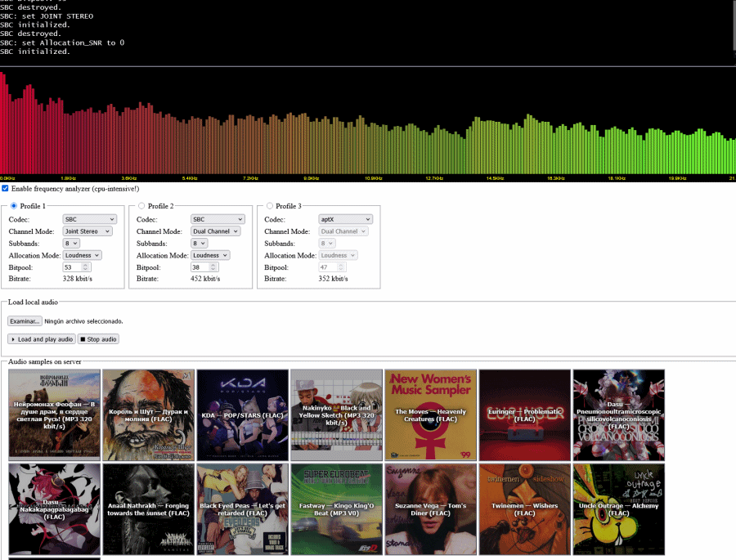
Task: Play KDA POP/STARS FLAC sample
Action: point(243,415)
